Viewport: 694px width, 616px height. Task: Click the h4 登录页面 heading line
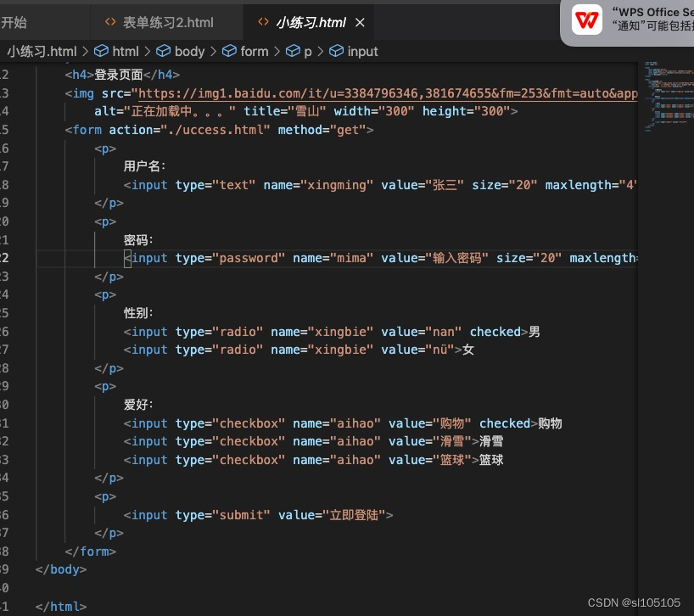click(x=122, y=75)
